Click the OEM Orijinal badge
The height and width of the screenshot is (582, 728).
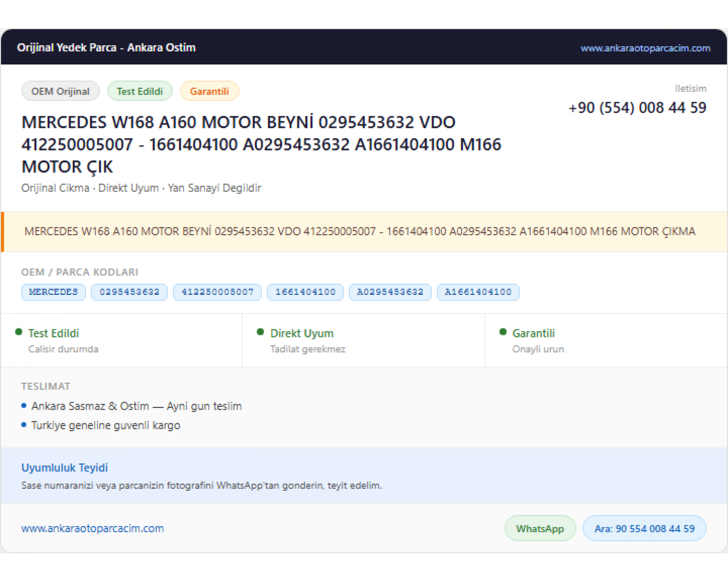(x=61, y=91)
